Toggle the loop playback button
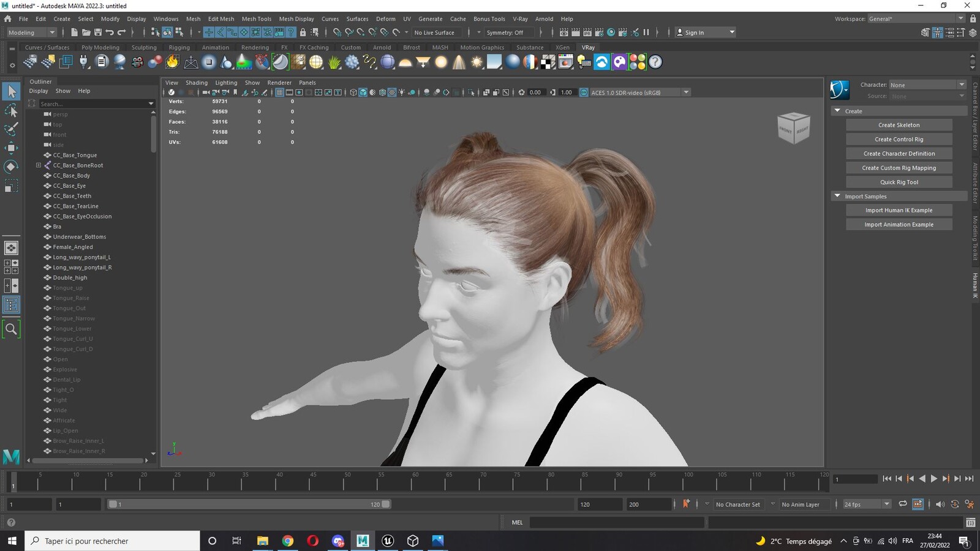This screenshot has width=980, height=551. (x=903, y=504)
